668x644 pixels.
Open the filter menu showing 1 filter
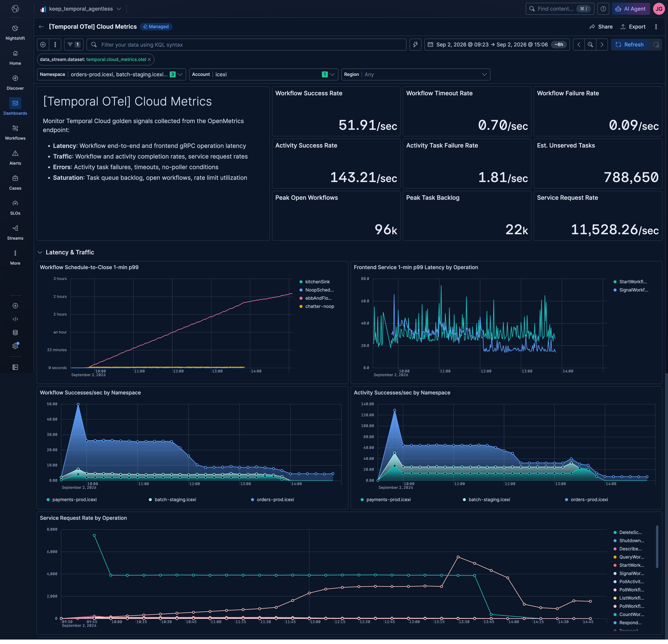tap(74, 45)
